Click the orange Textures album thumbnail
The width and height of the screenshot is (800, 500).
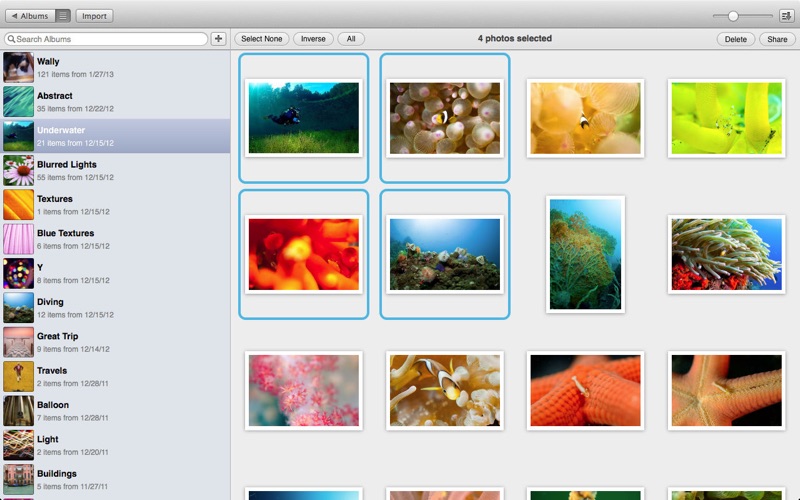18,205
